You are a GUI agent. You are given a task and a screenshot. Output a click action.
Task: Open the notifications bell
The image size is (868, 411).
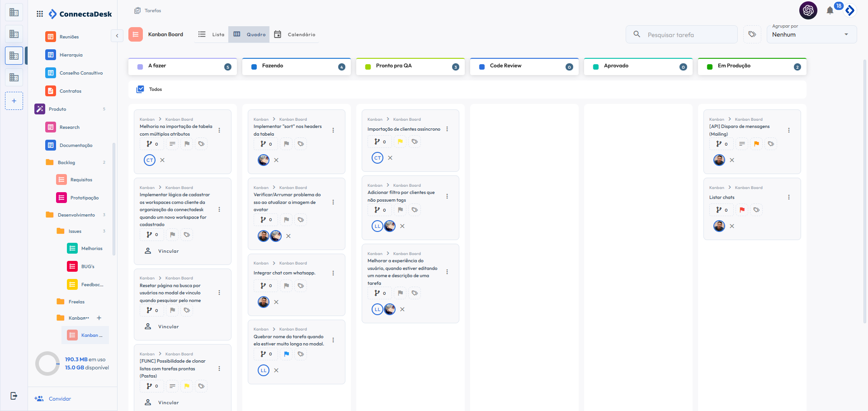(830, 11)
